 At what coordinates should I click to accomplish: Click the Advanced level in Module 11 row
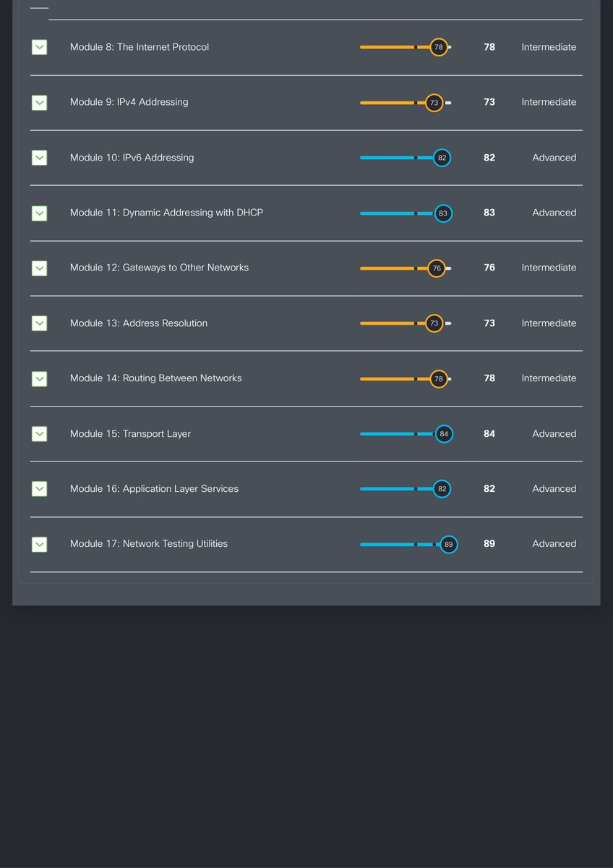tap(554, 213)
